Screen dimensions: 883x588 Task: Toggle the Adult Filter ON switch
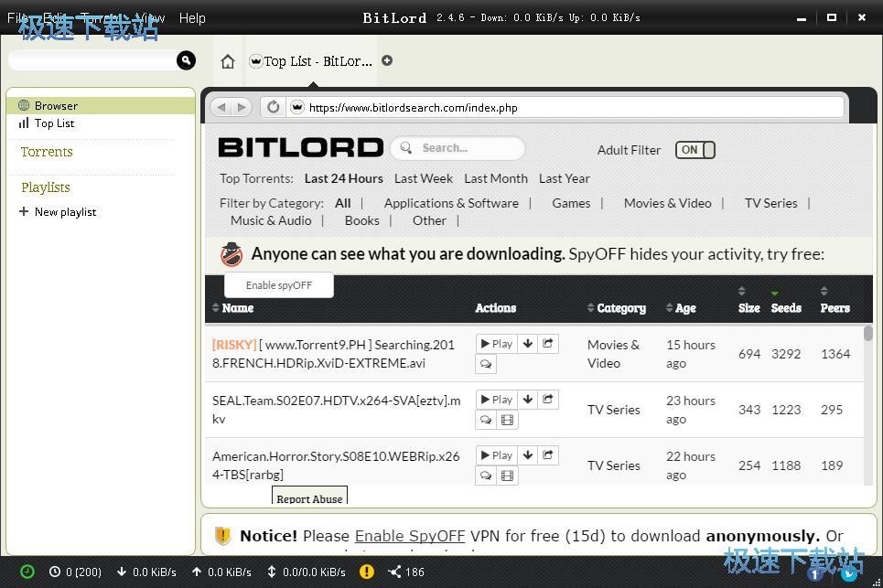click(x=695, y=150)
